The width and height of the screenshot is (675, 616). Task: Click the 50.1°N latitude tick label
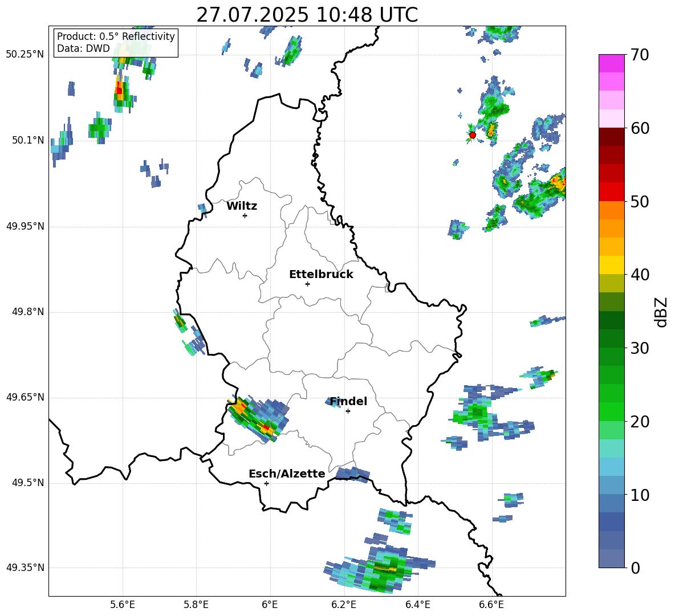point(27,140)
